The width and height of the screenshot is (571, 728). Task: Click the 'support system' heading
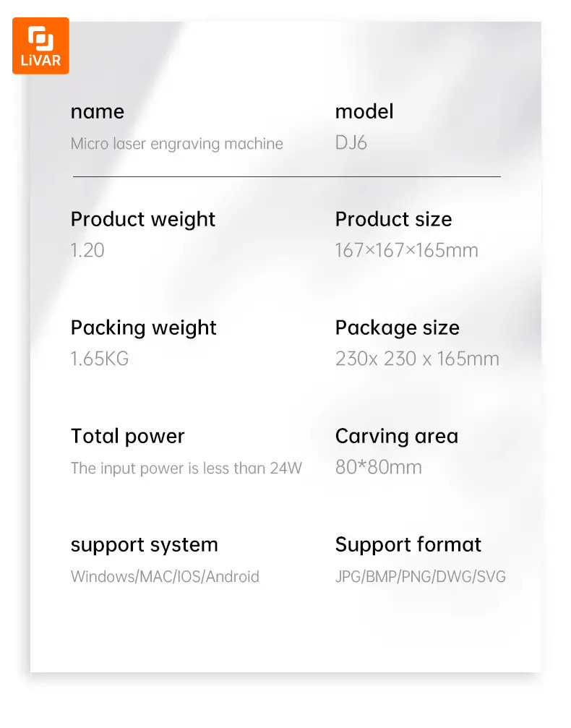(145, 545)
